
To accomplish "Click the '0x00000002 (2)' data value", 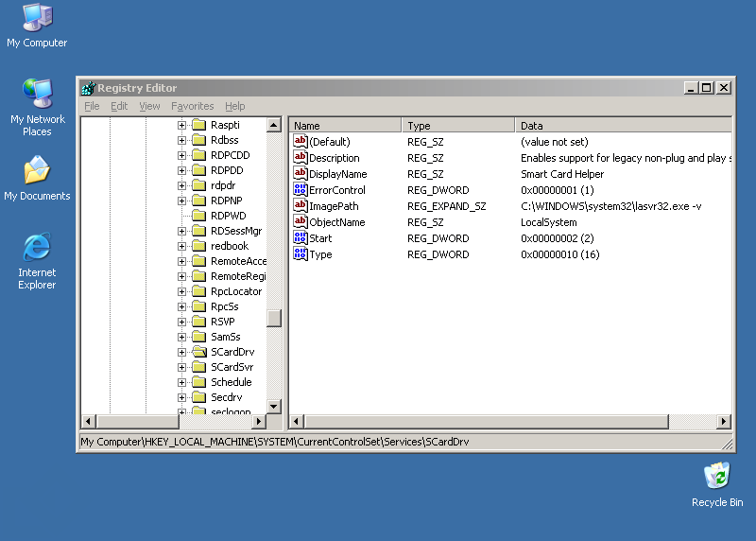I will [557, 238].
